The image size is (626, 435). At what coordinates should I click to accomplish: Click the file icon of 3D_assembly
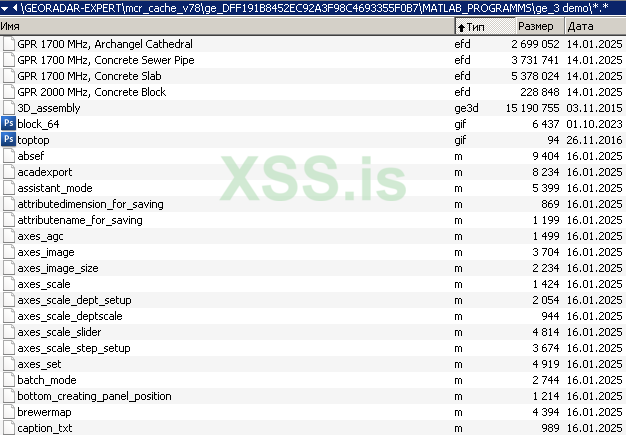8,108
